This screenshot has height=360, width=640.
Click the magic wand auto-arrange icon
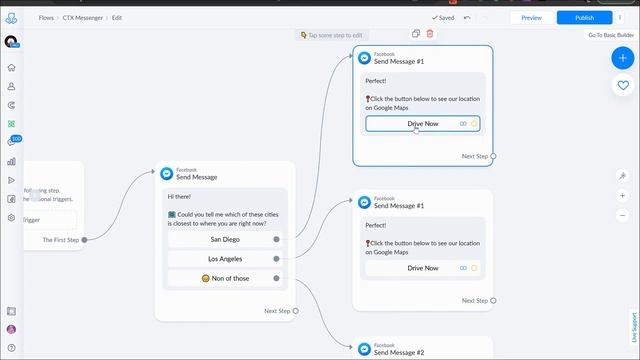click(x=622, y=176)
